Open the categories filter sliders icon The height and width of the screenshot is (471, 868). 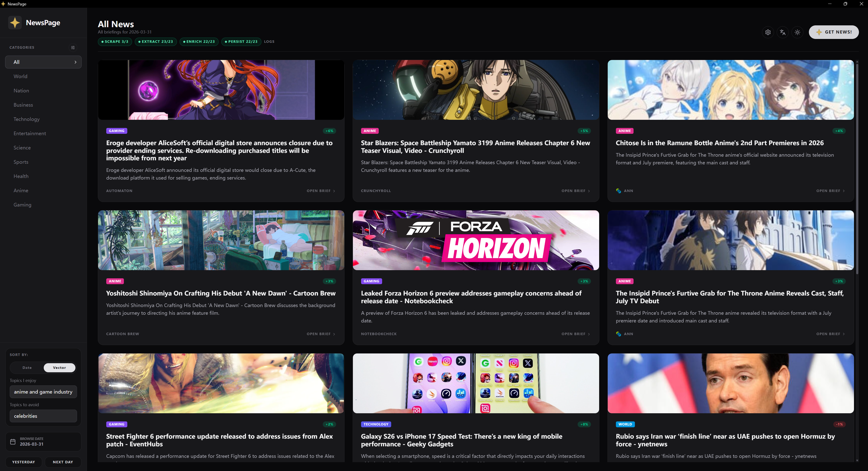[73, 48]
